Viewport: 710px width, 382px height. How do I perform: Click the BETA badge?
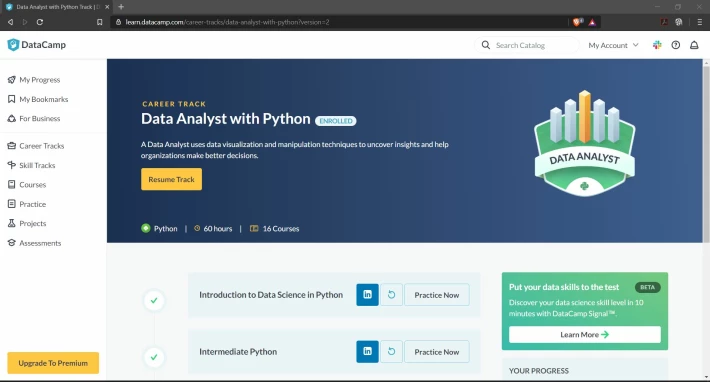648,287
